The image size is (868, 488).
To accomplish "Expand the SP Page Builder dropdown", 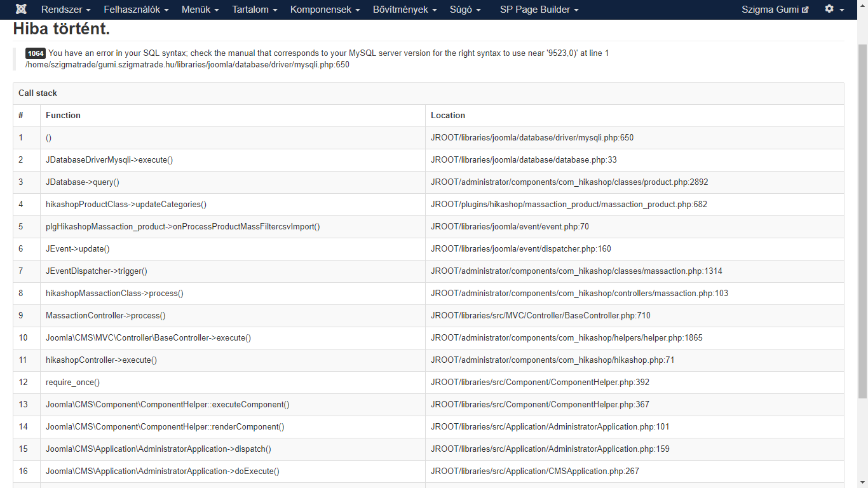I will (539, 10).
